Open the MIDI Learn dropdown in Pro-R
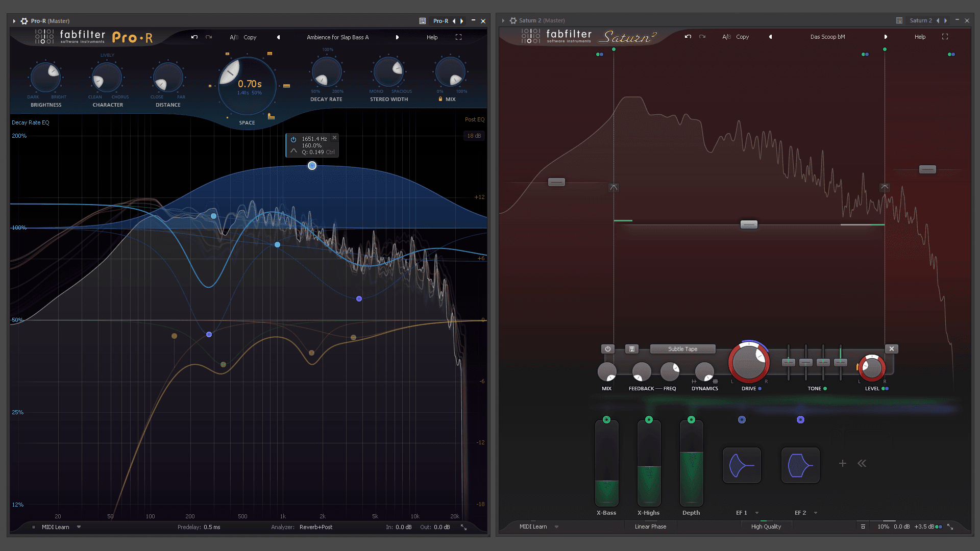Viewport: 980px width, 551px height. pyautogui.click(x=78, y=527)
